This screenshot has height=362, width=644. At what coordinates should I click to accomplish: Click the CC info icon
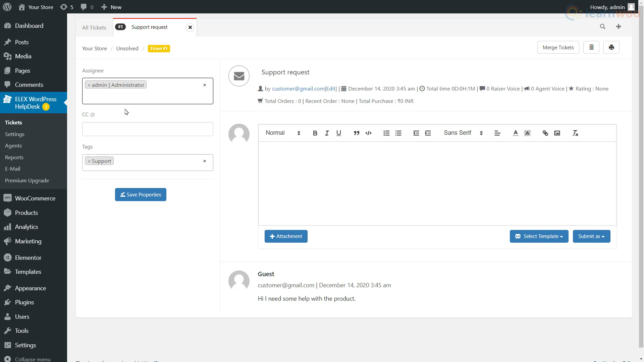pos(93,115)
